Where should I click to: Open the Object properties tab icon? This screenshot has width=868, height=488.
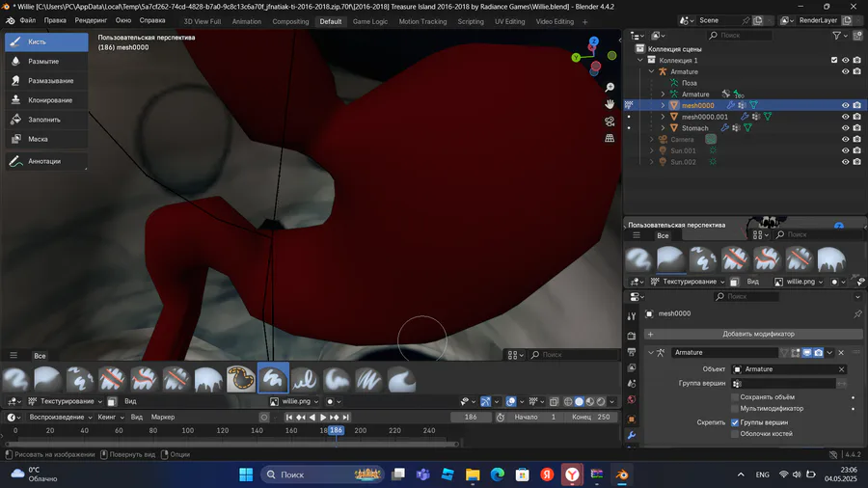[x=632, y=419]
